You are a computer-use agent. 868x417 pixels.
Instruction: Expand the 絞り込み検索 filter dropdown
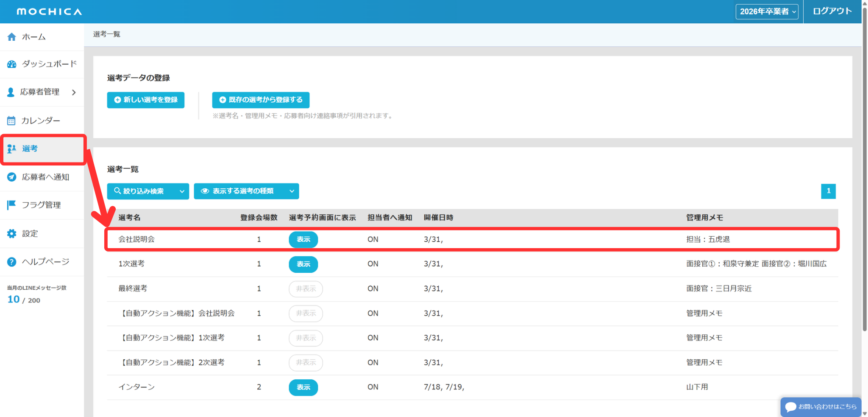(148, 191)
